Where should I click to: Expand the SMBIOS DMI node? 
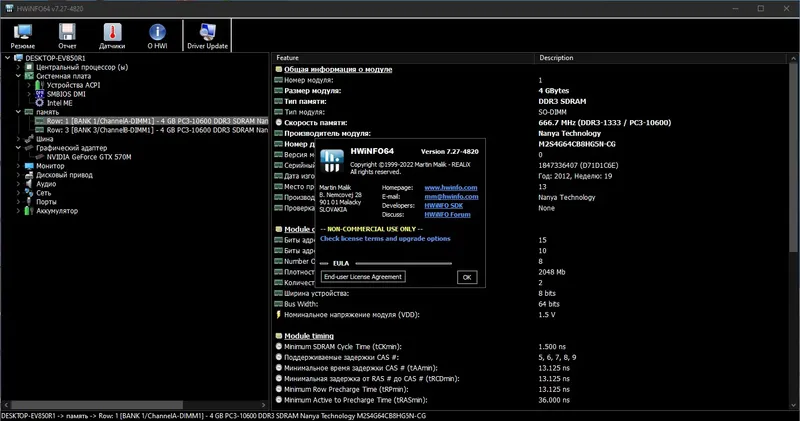click(29, 94)
